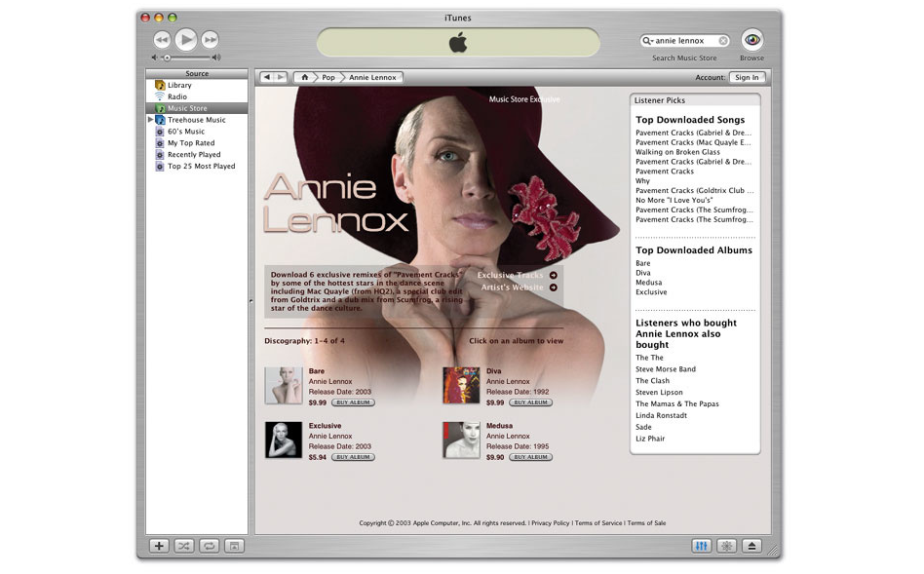This screenshot has width=924, height=574.
Task: Open the Exclusive Tracks arrow link
Action: tap(554, 275)
